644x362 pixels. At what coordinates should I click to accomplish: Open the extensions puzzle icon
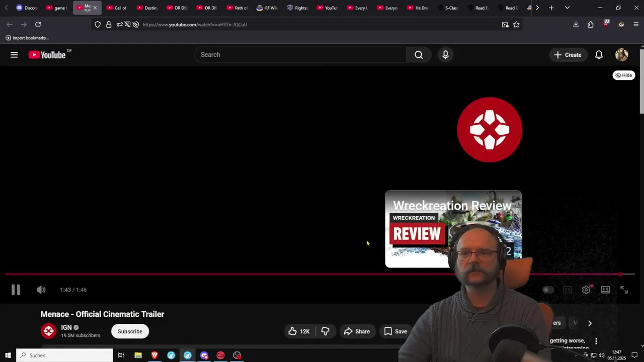591,24
